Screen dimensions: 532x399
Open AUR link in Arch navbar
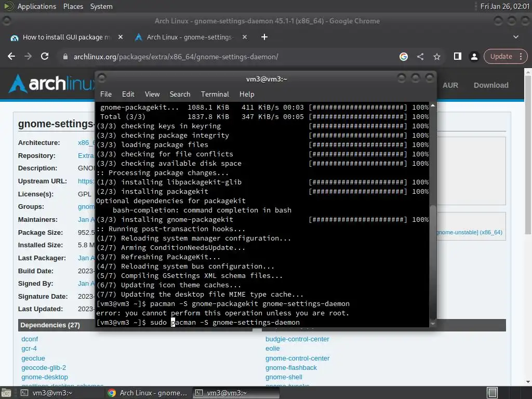[x=450, y=85]
